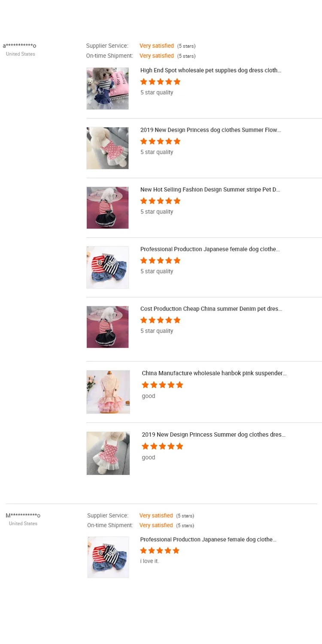322x644 pixels.
Task: Select star rating above 'i love it.' review
Action: coord(160,550)
